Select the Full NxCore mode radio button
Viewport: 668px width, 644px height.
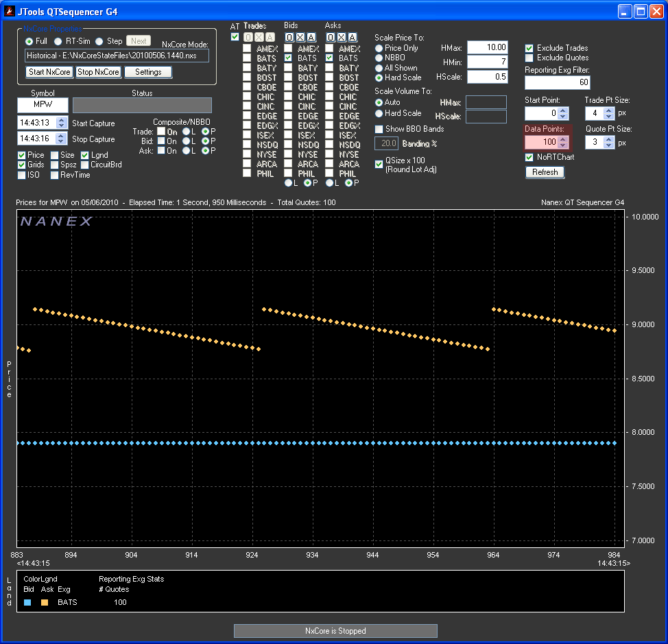point(29,41)
